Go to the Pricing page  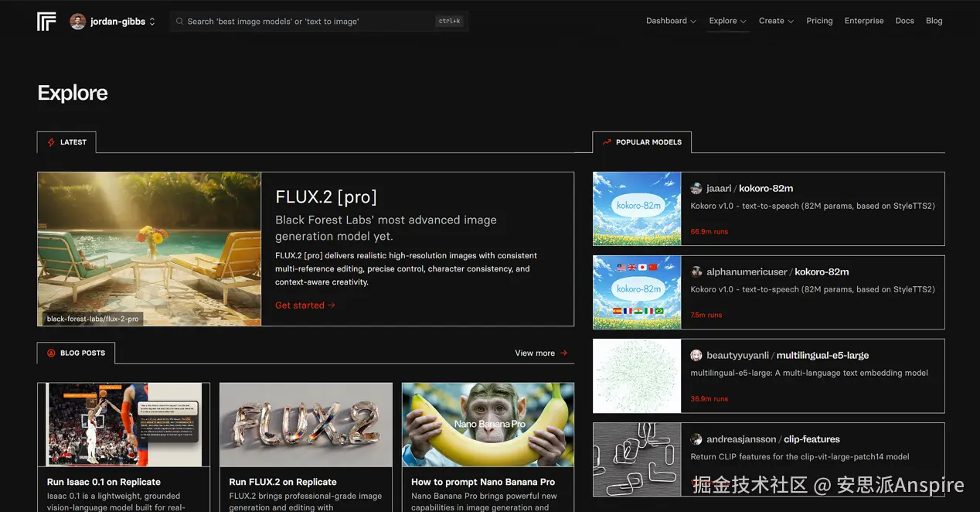(x=819, y=21)
